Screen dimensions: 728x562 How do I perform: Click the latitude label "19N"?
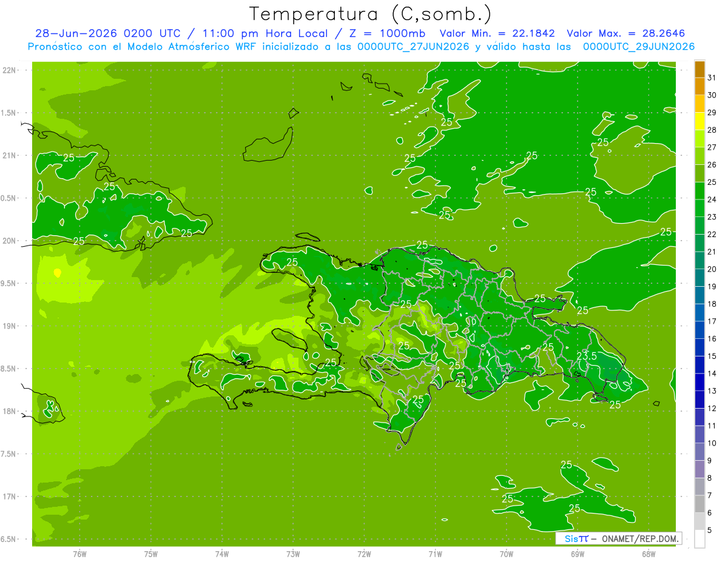pyautogui.click(x=9, y=326)
